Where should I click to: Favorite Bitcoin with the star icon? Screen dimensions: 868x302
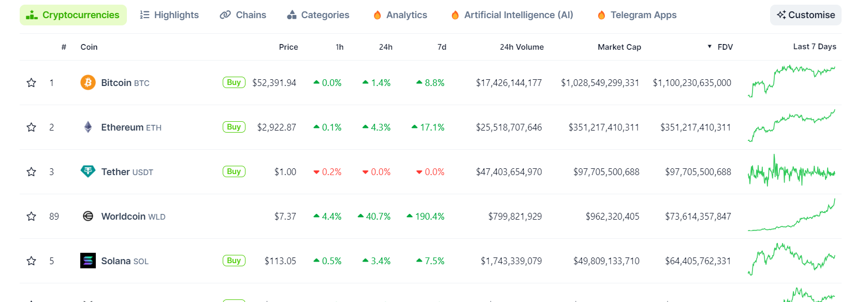pos(32,83)
